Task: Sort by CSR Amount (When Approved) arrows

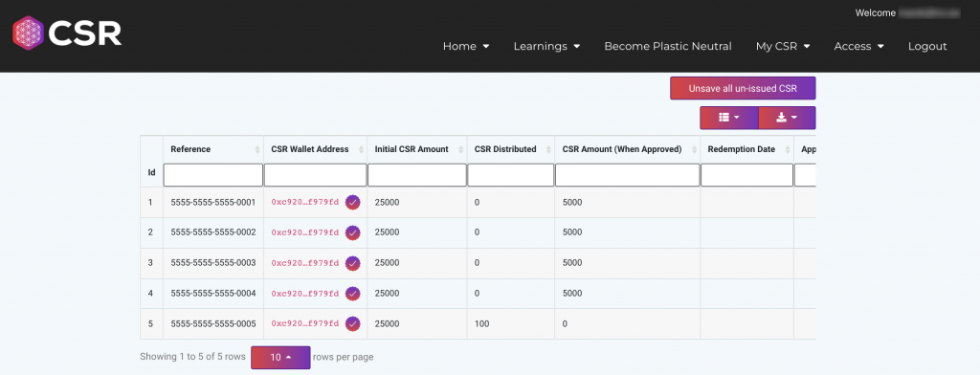Action: [x=695, y=150]
